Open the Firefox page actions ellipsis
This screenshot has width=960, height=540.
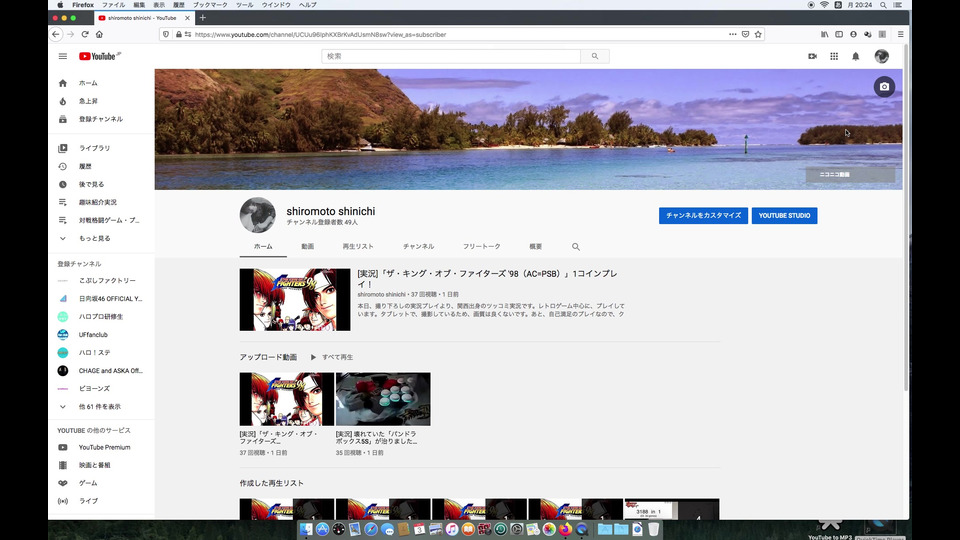pyautogui.click(x=732, y=34)
